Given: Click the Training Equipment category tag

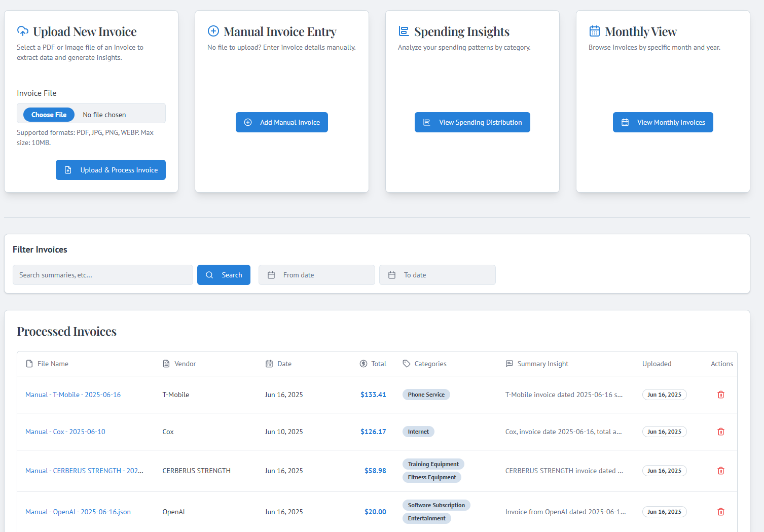Looking at the screenshot, I should coord(433,464).
